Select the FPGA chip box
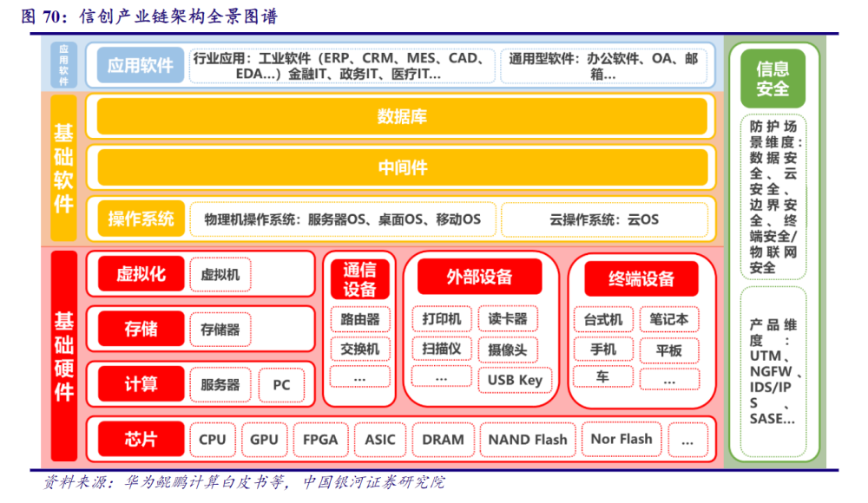 coord(320,440)
